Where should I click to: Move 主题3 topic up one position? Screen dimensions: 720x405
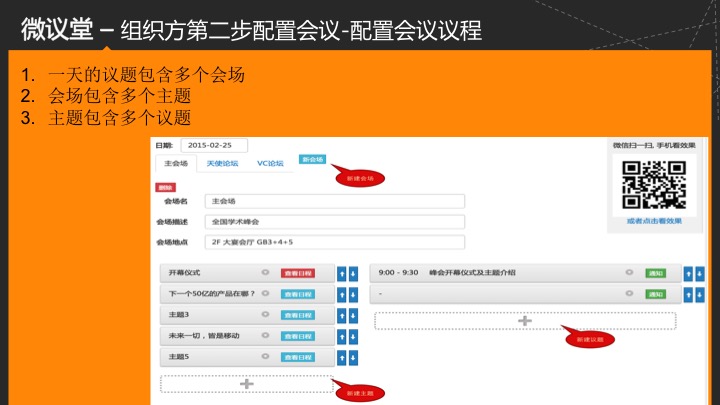coord(341,315)
